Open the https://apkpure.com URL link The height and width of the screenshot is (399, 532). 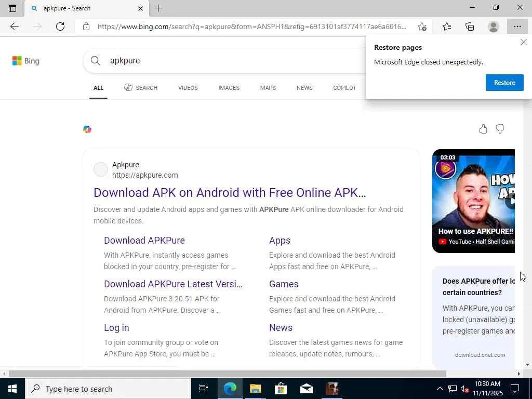tap(145, 175)
